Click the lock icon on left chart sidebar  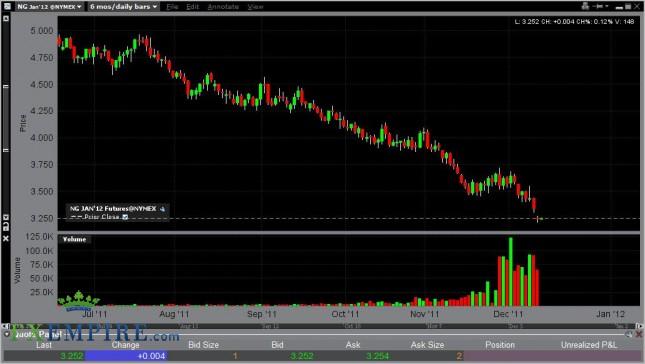6,226
